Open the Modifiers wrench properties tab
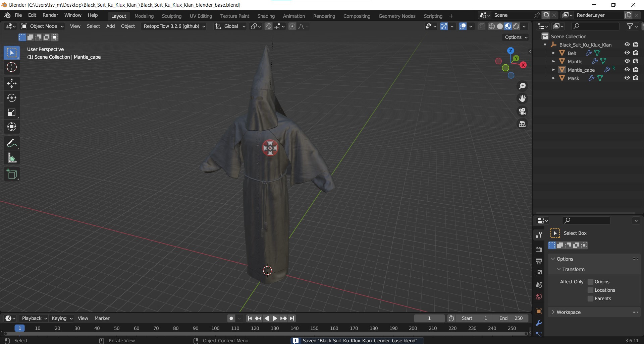644x344 pixels. coord(539,323)
